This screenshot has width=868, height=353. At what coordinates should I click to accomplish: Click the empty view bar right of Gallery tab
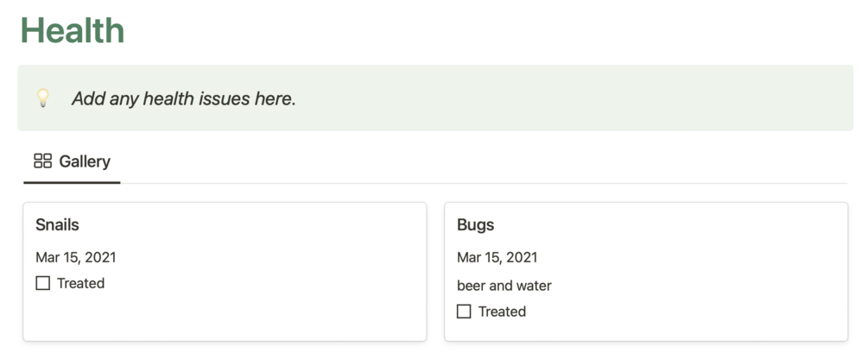pyautogui.click(x=484, y=162)
